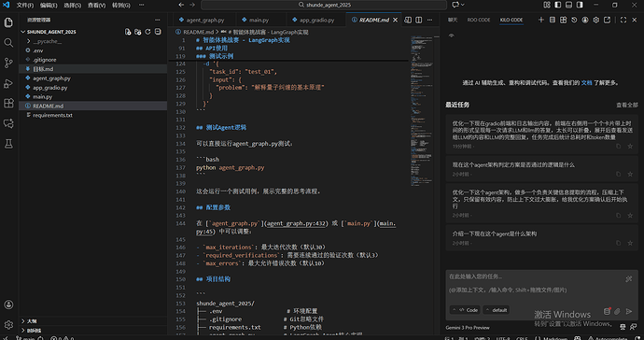Image resolution: width=644 pixels, height=340 pixels.
Task: Open the Code mode dropdown
Action: pos(465,309)
